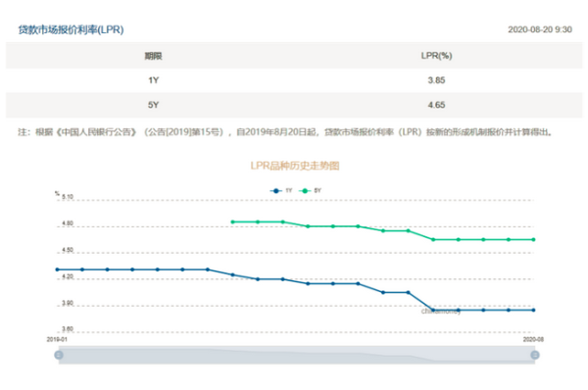Select the 1Y row in the LPR table
588x390 pixels.
click(x=294, y=80)
